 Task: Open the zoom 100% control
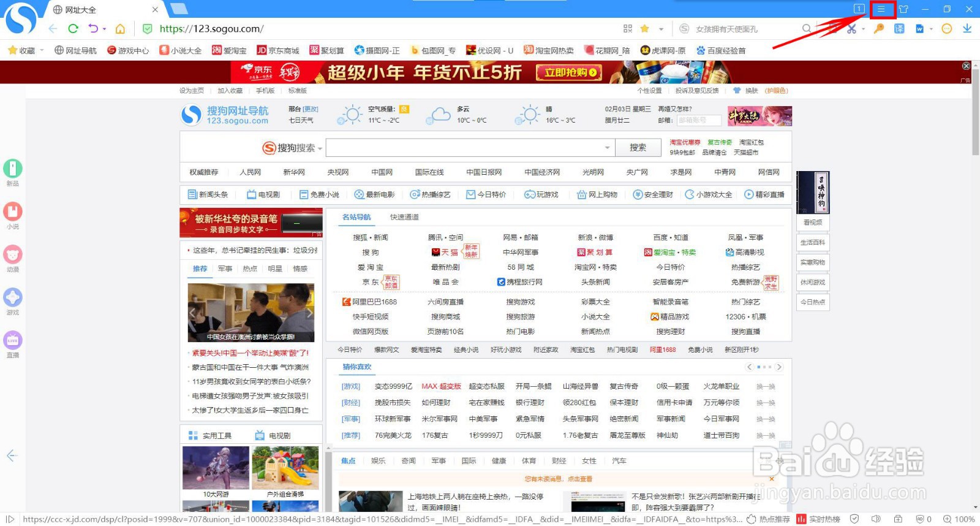click(x=959, y=519)
